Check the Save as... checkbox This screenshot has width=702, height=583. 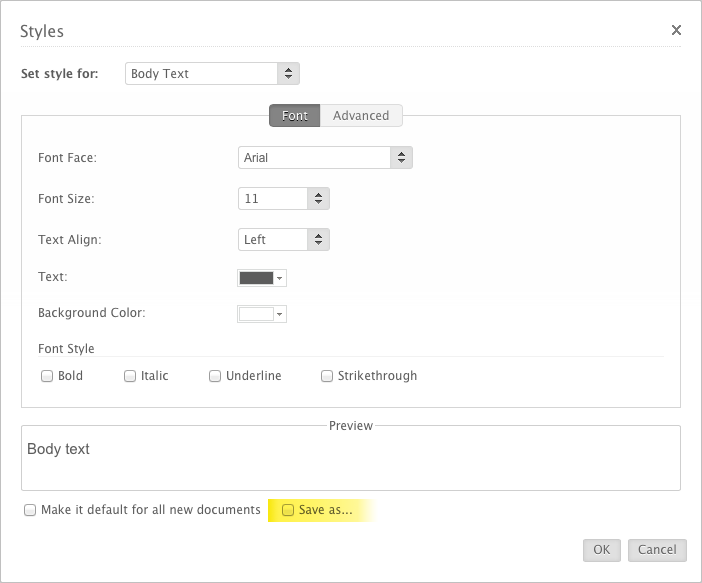[x=288, y=511]
